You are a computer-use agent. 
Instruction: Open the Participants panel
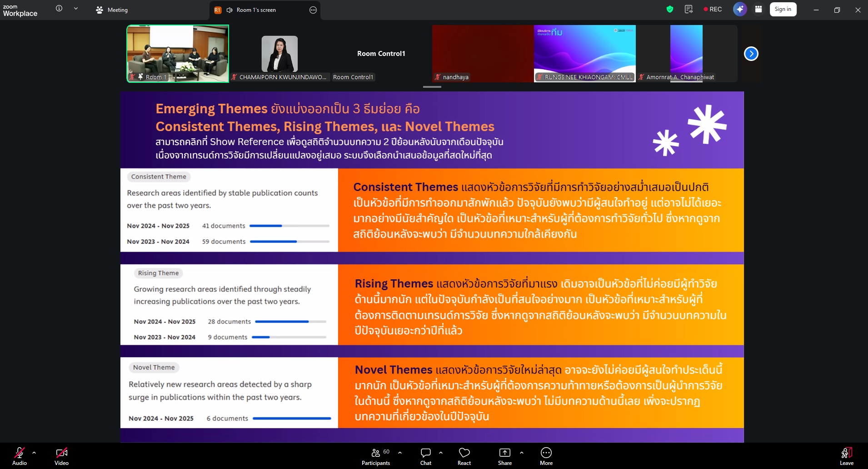pyautogui.click(x=375, y=456)
